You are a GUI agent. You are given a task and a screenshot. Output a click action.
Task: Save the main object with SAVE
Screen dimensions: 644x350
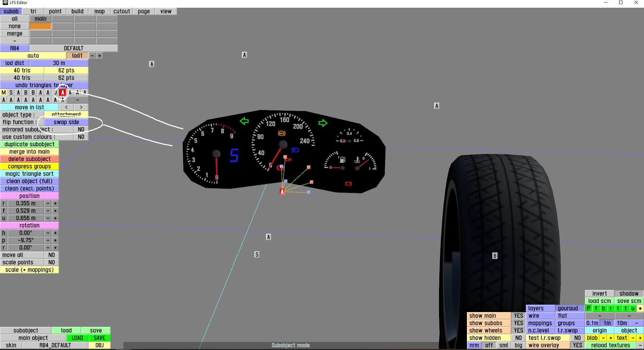(x=100, y=338)
